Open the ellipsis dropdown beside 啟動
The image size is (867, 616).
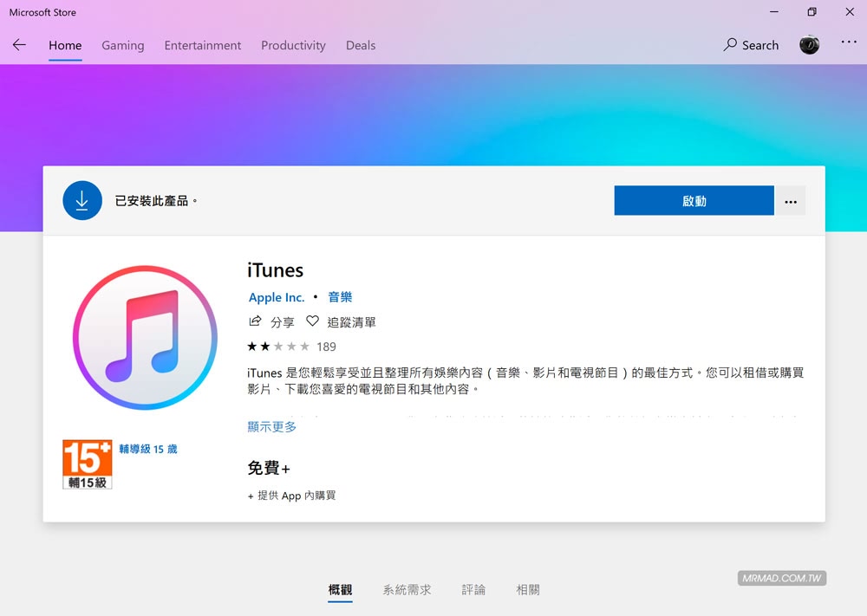click(x=790, y=200)
